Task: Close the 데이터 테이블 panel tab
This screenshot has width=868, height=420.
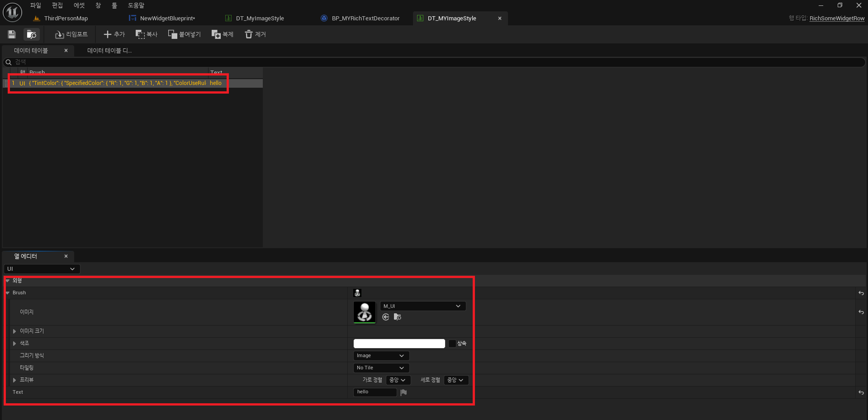Action: [66, 51]
